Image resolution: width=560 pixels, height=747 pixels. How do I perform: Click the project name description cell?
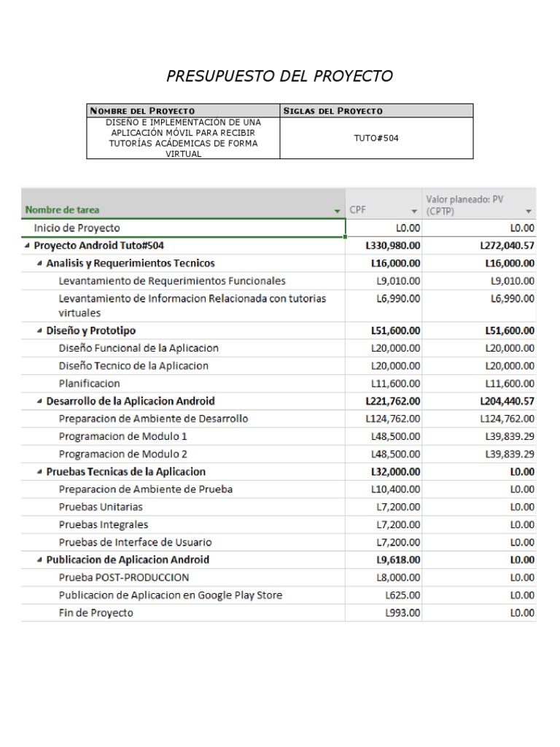coord(183,138)
